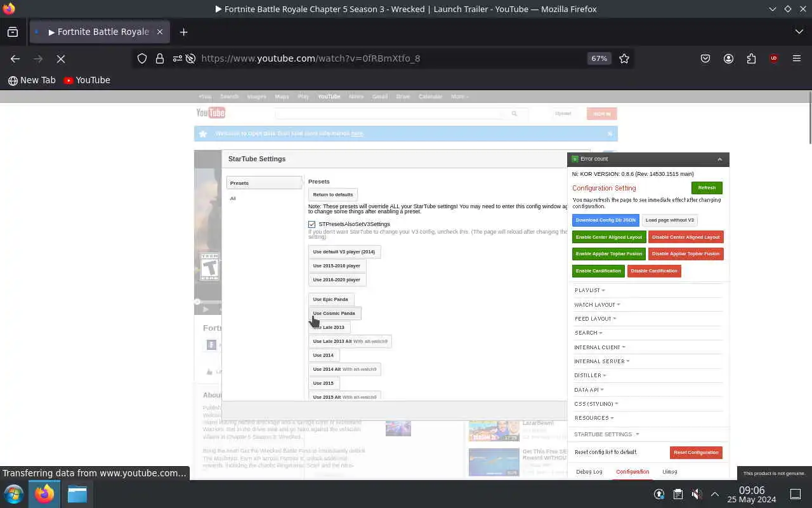Open the file manager from taskbar
The height and width of the screenshot is (508, 812).
pyautogui.click(x=77, y=494)
